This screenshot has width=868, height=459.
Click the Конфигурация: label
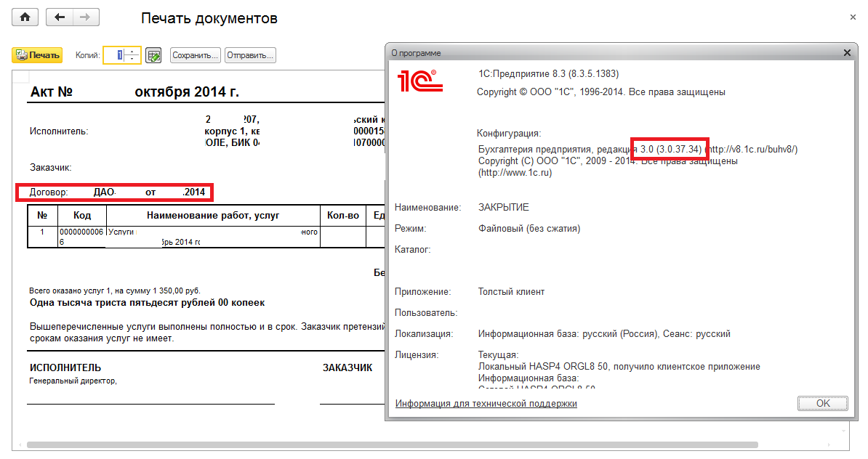click(509, 134)
